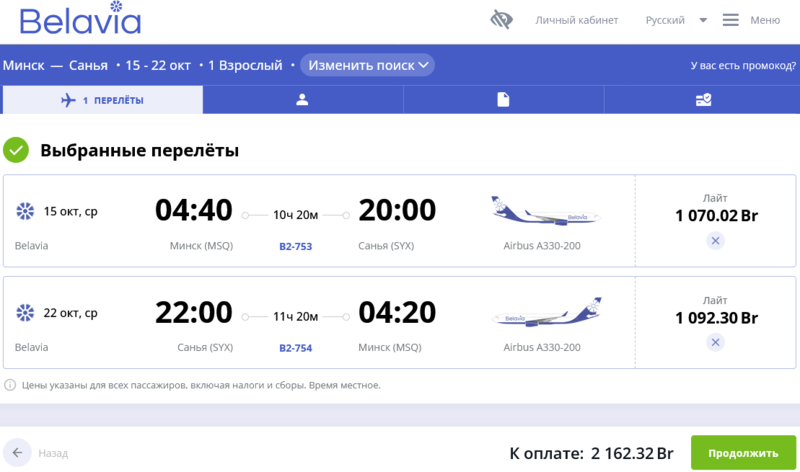Viewport: 800px width, 472px height.
Task: Toggle the accessibility eye icon
Action: click(501, 20)
